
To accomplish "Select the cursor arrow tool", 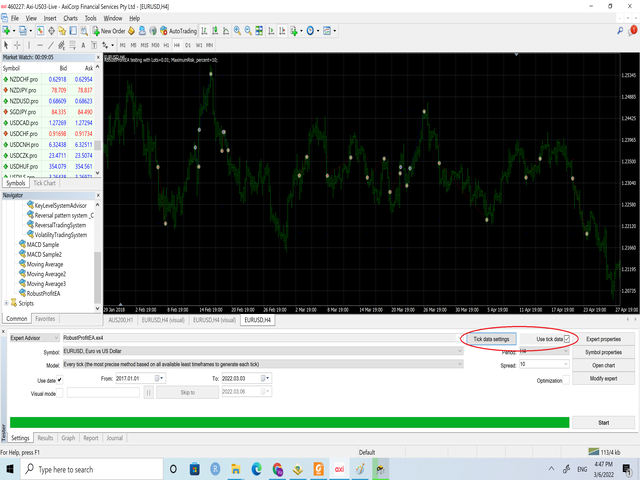I will click(x=6, y=45).
